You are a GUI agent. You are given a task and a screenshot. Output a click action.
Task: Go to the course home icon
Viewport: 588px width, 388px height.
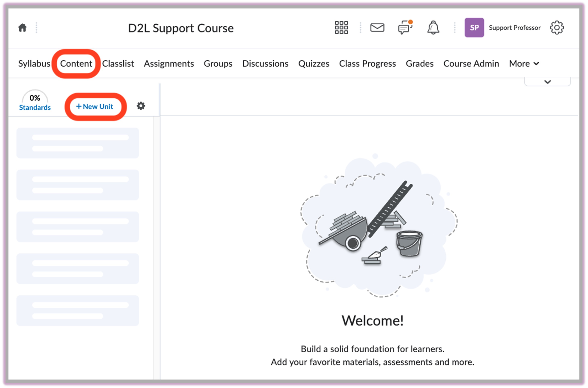click(22, 28)
